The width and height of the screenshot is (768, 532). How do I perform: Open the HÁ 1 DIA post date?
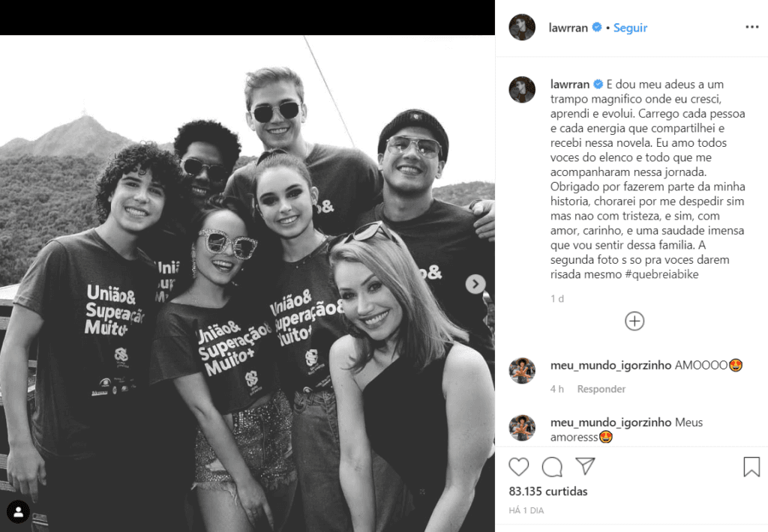pos(526,510)
